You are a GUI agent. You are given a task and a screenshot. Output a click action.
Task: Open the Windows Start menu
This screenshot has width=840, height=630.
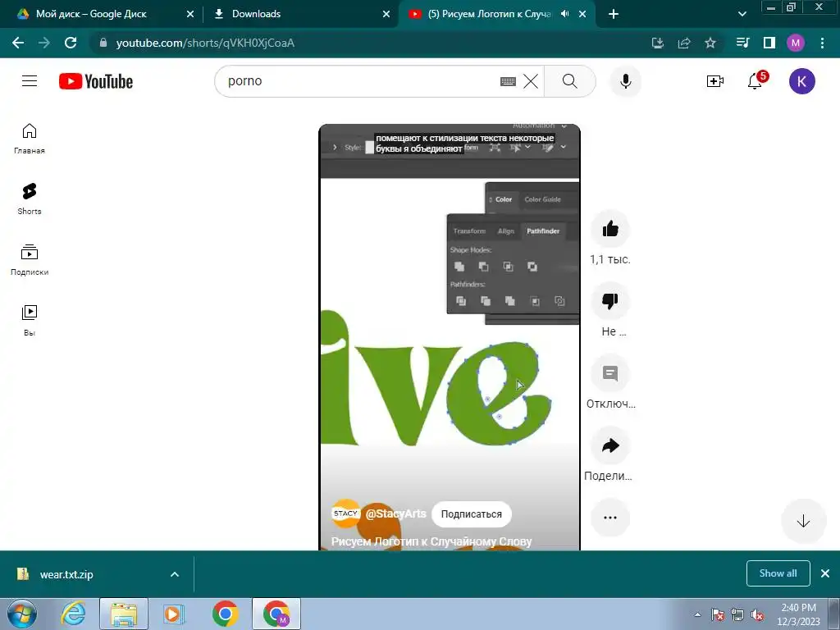[22, 614]
